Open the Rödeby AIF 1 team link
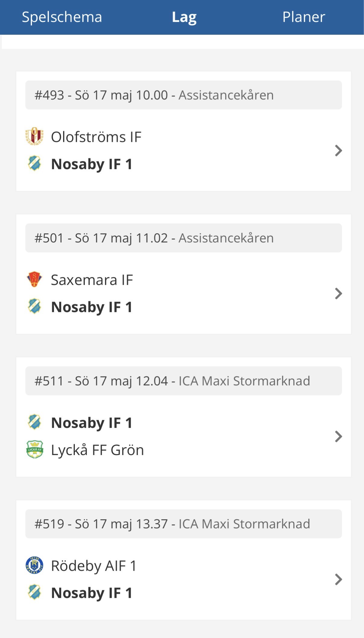 [94, 566]
